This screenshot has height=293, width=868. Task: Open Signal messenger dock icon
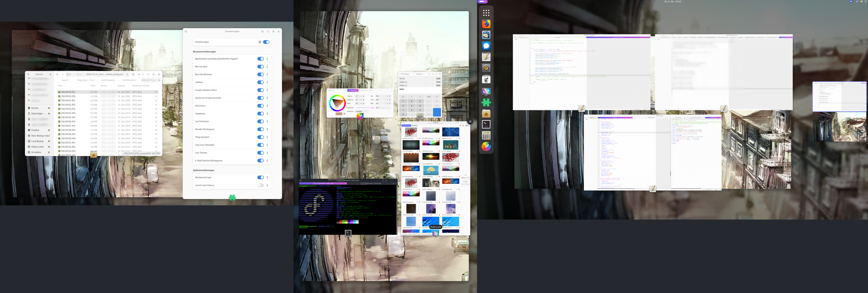[x=486, y=46]
